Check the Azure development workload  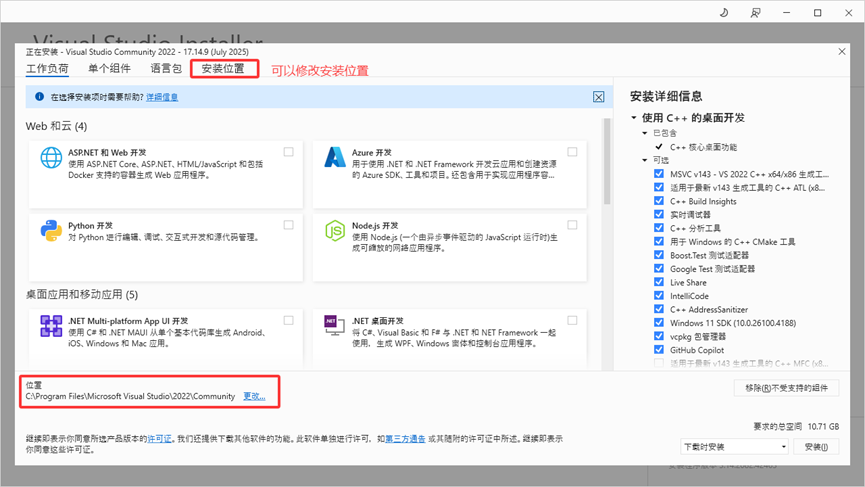572,152
